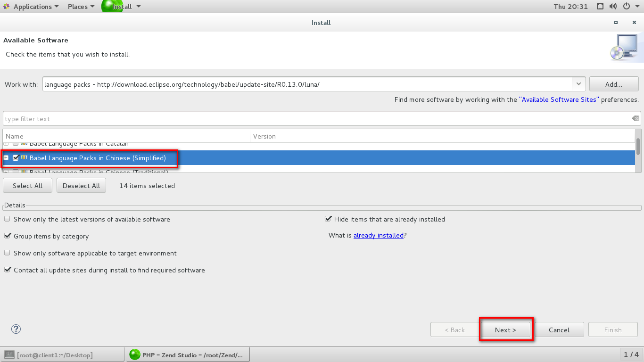Close the Install window

634,23
